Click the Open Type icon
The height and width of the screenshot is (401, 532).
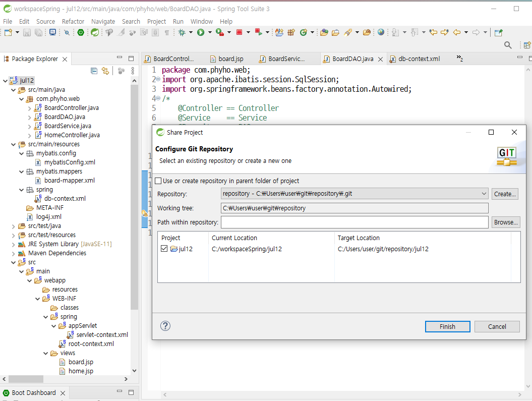coord(324,33)
